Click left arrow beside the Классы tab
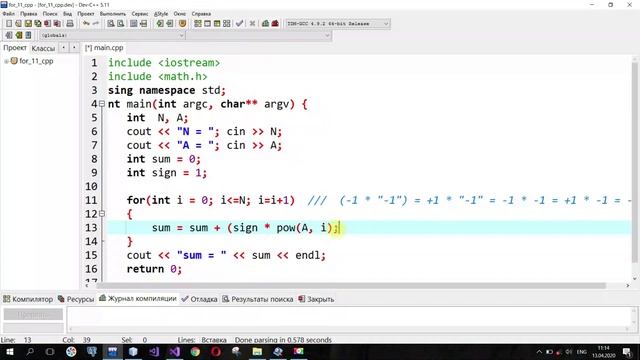This screenshot has height=360, width=640. tap(64, 48)
